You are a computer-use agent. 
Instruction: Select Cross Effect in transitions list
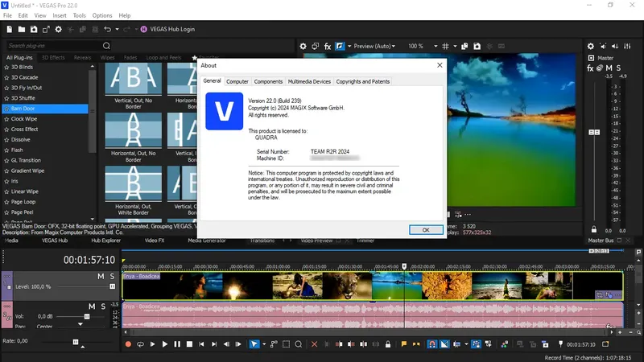[25, 130]
